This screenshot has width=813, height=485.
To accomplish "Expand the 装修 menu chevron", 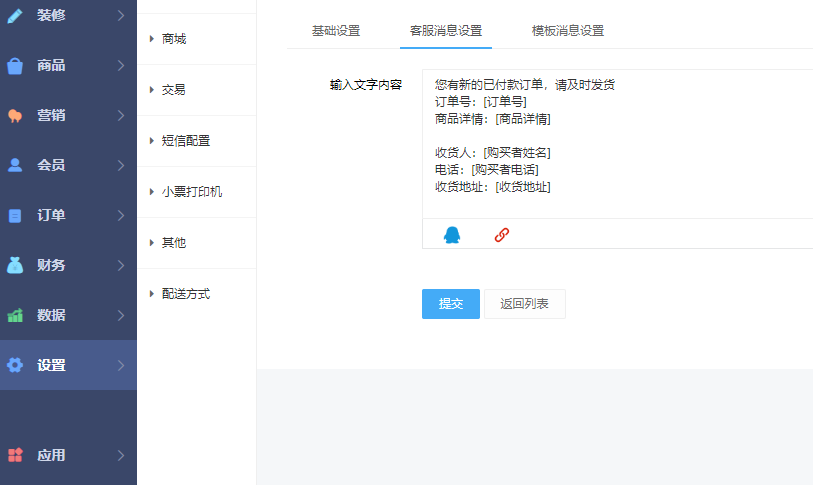I will (x=121, y=16).
